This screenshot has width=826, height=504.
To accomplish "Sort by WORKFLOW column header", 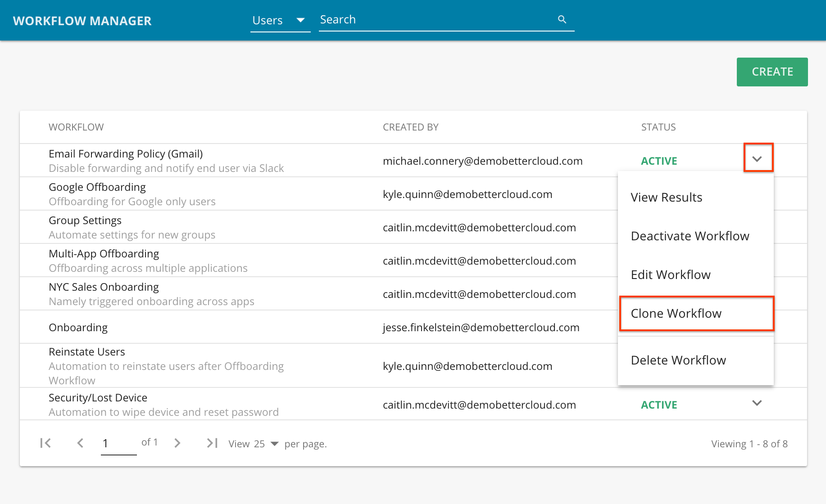I will (x=76, y=127).
